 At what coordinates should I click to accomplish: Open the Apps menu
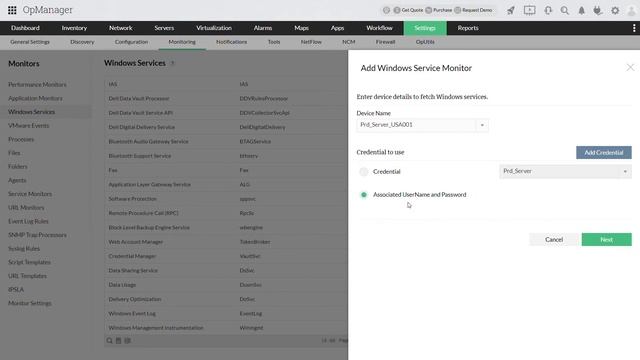[x=338, y=28]
